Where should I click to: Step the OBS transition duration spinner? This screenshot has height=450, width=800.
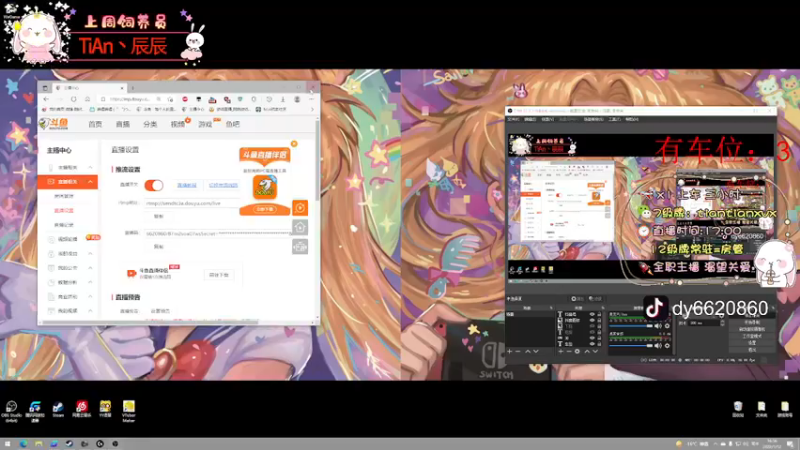click(722, 323)
